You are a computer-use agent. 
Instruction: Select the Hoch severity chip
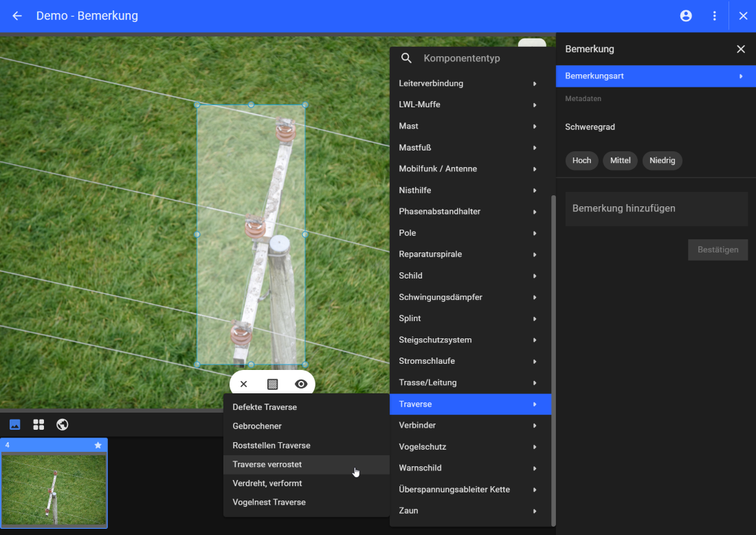pos(581,160)
